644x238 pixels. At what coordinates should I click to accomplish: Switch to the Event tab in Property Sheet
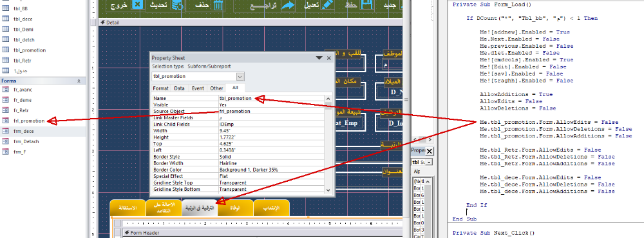pos(198,88)
